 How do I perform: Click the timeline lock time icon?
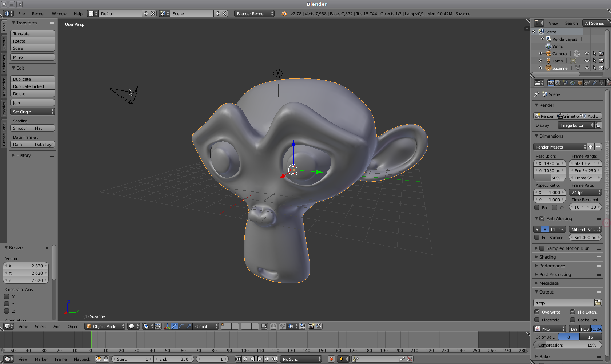[x=106, y=359]
